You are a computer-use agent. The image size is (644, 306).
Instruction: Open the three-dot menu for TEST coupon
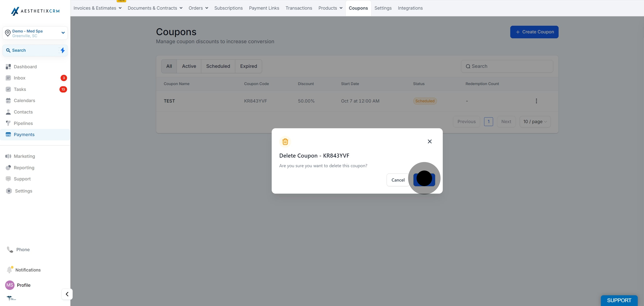pos(536,101)
